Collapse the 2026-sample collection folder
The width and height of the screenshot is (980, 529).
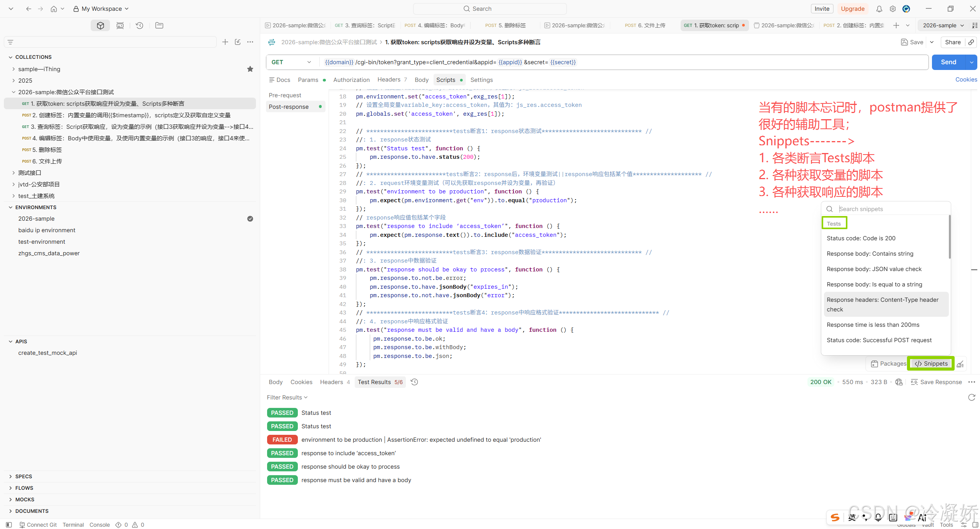coord(13,92)
